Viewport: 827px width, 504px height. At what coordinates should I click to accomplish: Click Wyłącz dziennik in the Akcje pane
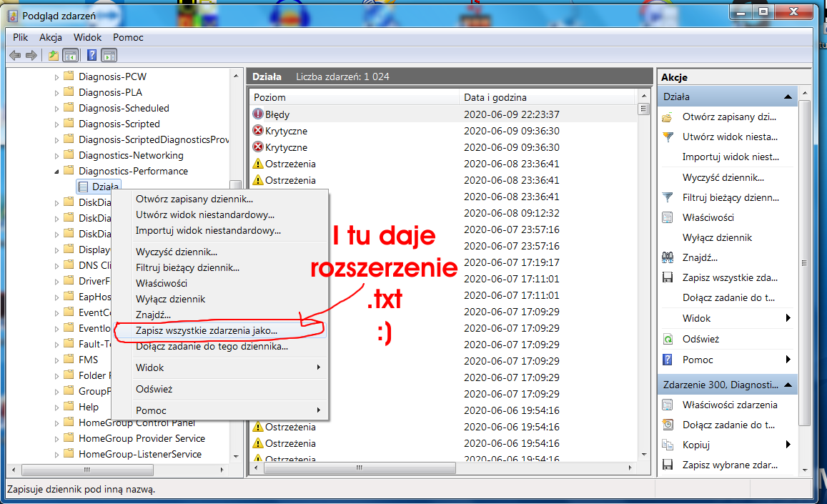pyautogui.click(x=718, y=238)
